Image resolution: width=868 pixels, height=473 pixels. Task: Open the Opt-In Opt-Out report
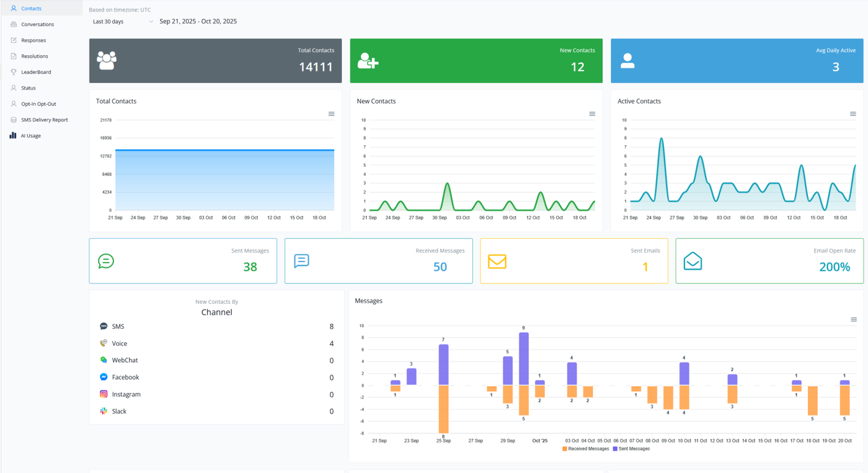(38, 104)
